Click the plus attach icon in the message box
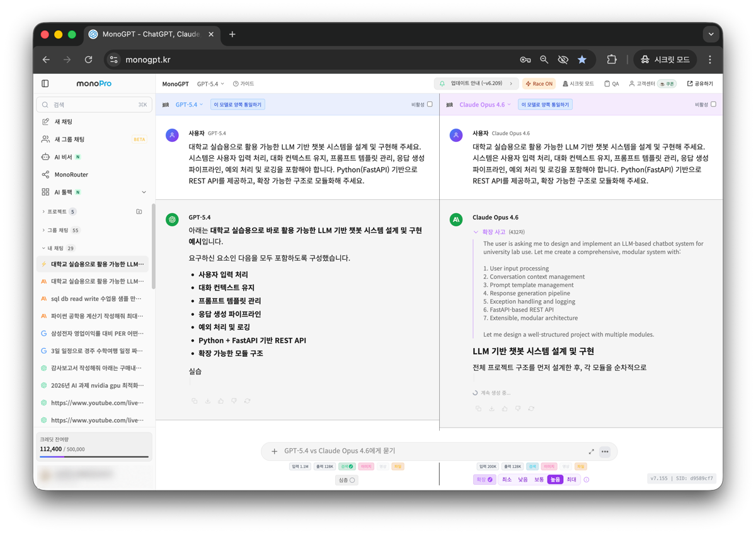Image resolution: width=756 pixels, height=534 pixels. point(274,451)
